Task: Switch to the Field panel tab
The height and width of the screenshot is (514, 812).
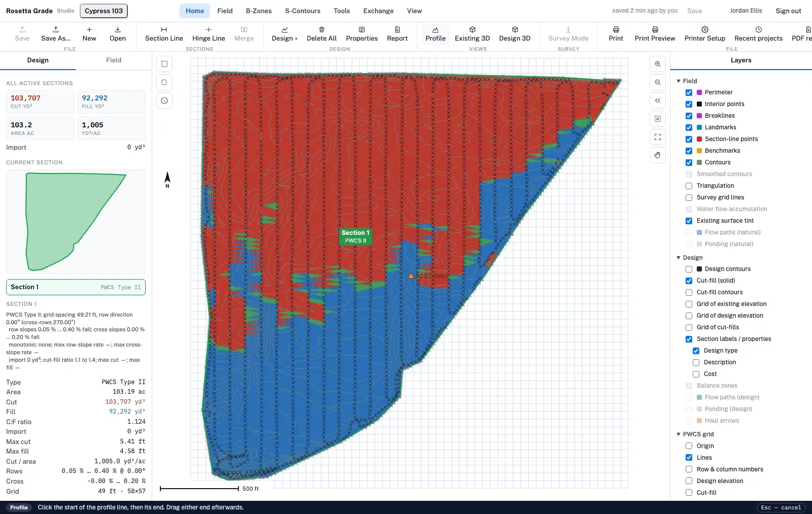Action: [114, 60]
